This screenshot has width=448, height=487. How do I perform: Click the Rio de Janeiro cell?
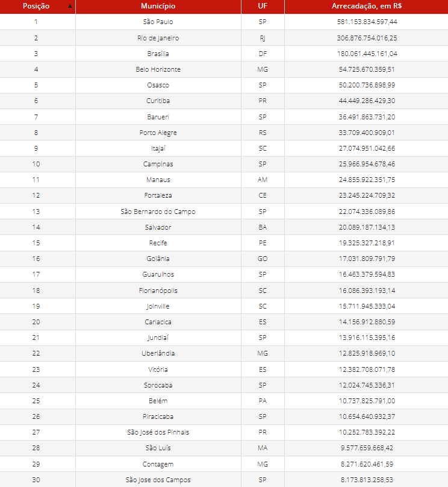tap(158, 38)
